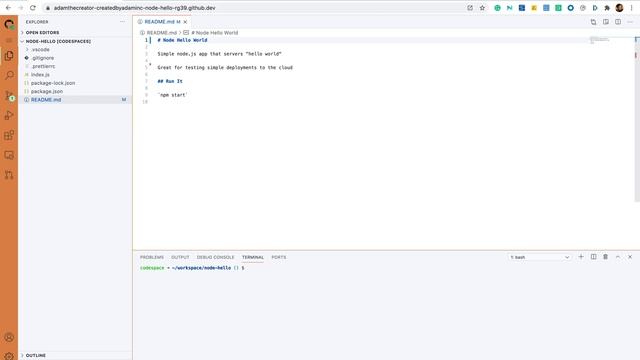Click the 'npm start' code line
Screen dimensions: 640x360
click(x=172, y=95)
